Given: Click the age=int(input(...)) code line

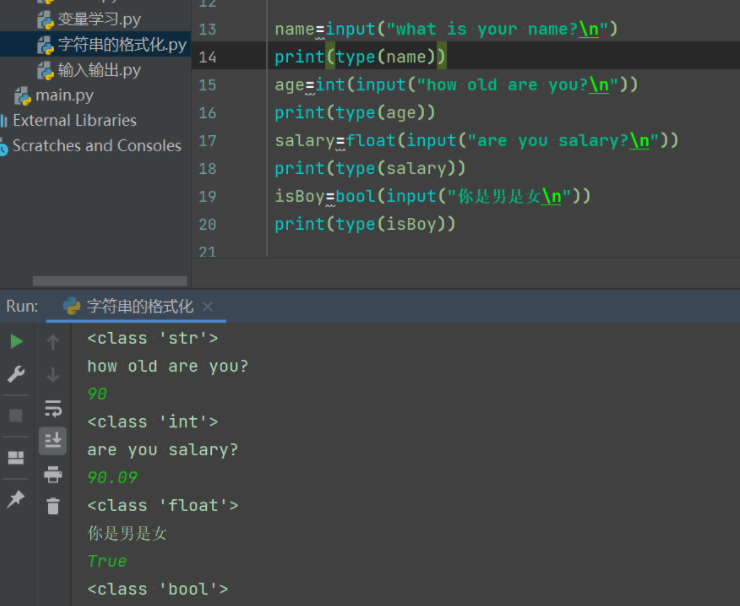Looking at the screenshot, I should (456, 84).
